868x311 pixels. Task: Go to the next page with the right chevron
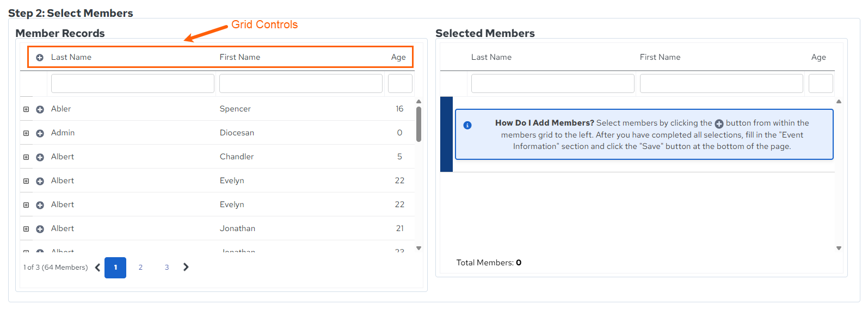coord(186,267)
